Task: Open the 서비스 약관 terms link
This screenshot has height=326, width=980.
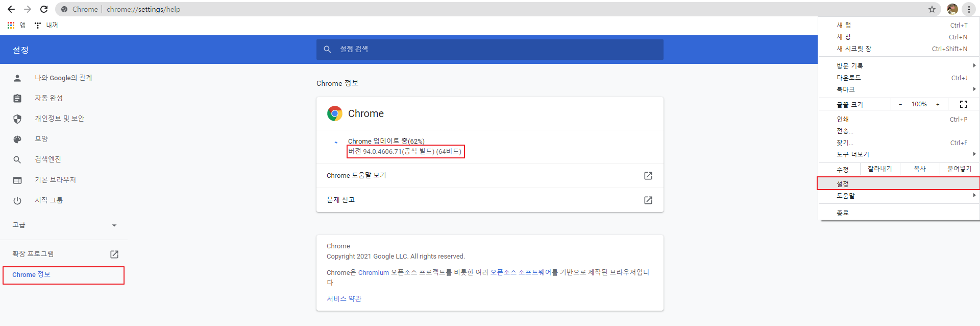Action: coord(344,299)
